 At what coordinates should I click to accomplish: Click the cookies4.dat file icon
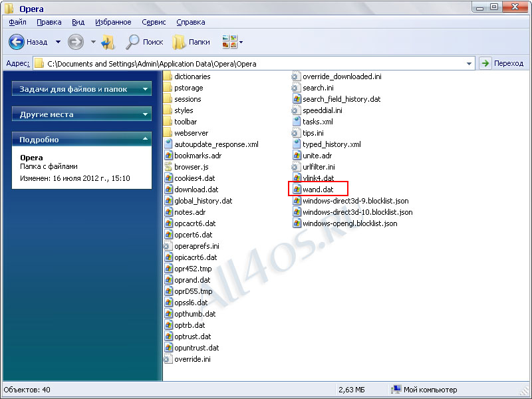tap(168, 178)
